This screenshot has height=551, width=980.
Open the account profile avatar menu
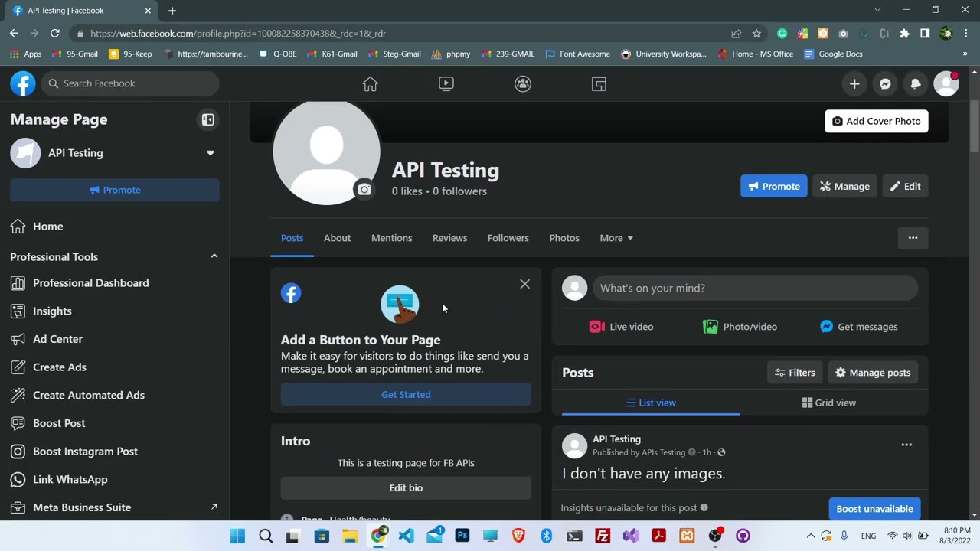[946, 84]
